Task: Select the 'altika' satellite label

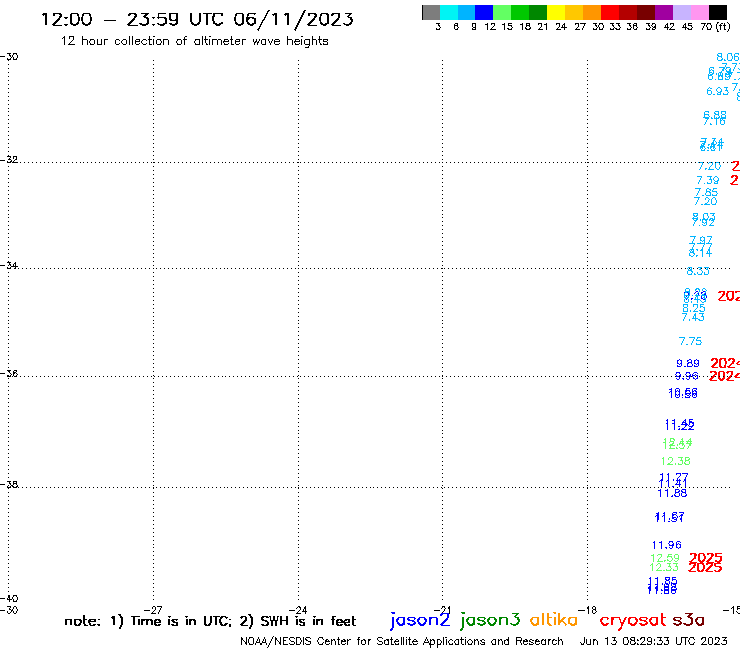Action: [553, 619]
